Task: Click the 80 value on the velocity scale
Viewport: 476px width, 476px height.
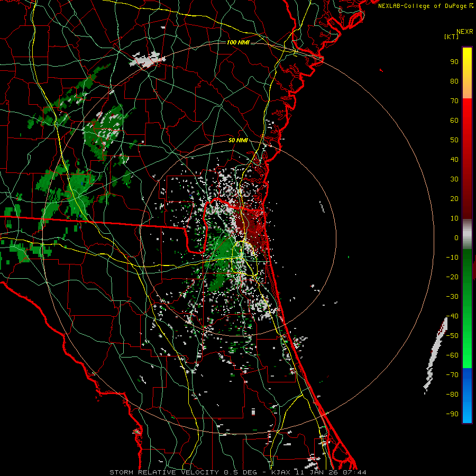Action: (x=454, y=81)
